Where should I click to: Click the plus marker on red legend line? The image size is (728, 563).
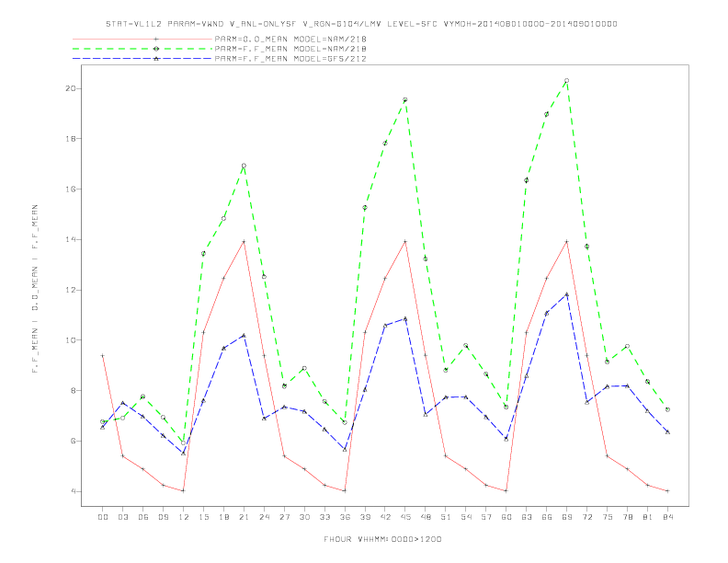(x=156, y=39)
